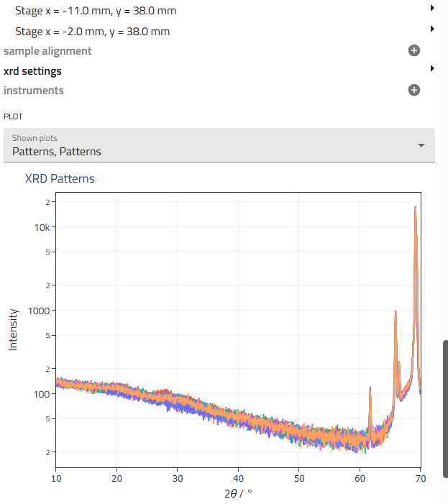Expand the xrd settings section arrow
Image resolution: width=448 pixels, height=504 pixels.
(431, 68)
